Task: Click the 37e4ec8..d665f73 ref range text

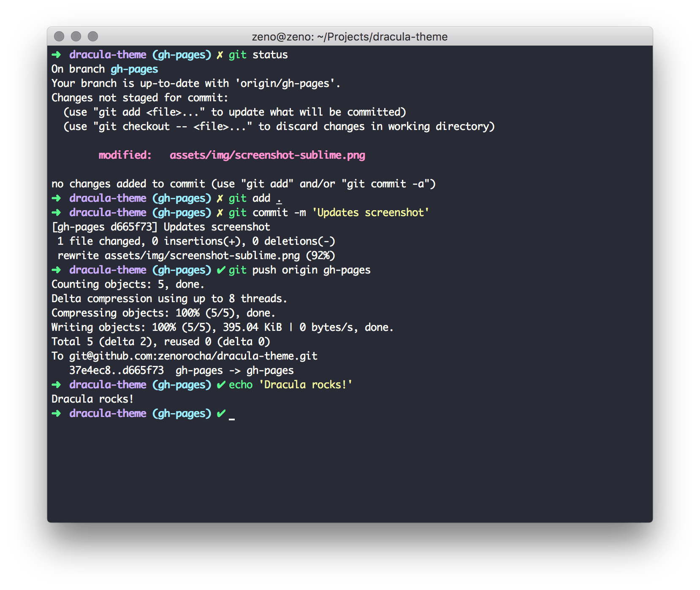Action: click(117, 370)
